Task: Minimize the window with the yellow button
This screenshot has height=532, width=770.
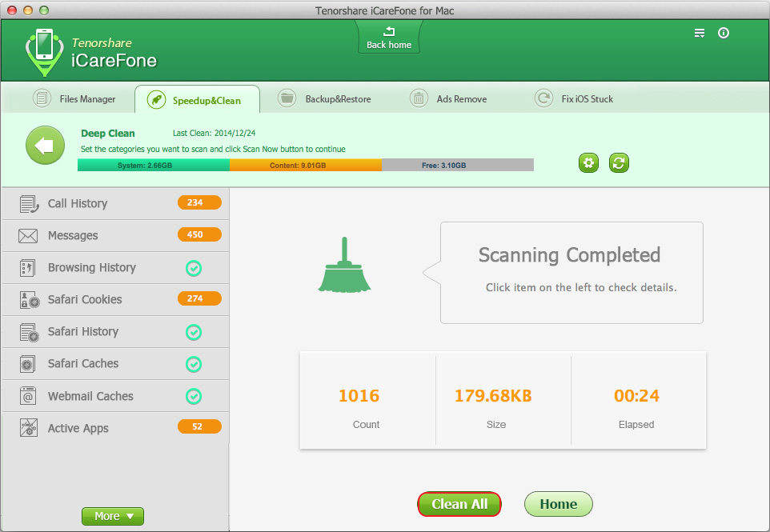Action: pos(28,10)
